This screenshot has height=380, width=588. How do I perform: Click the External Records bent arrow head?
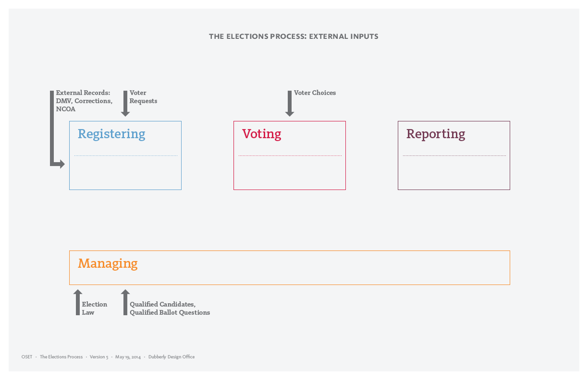click(x=60, y=165)
